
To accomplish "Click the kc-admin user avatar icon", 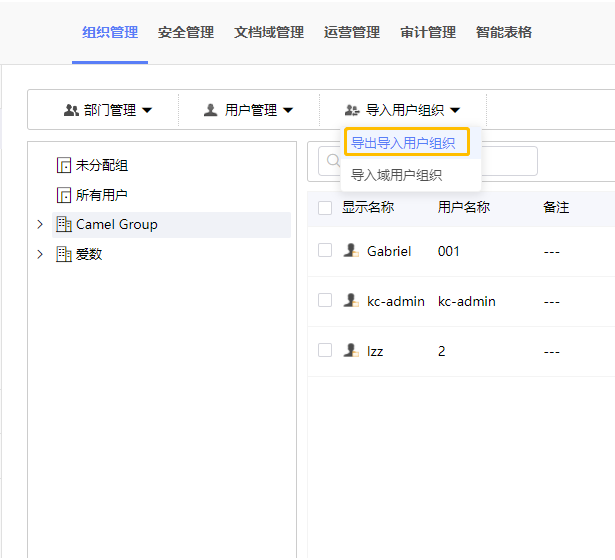I will pos(351,300).
